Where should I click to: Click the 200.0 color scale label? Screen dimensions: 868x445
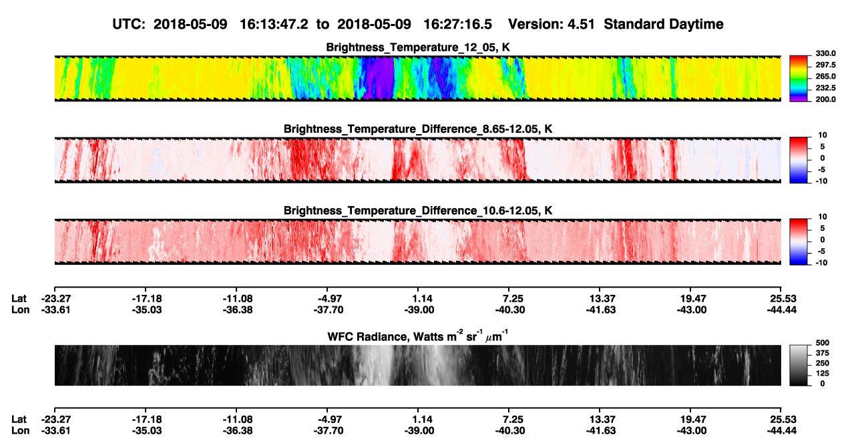tap(825, 99)
